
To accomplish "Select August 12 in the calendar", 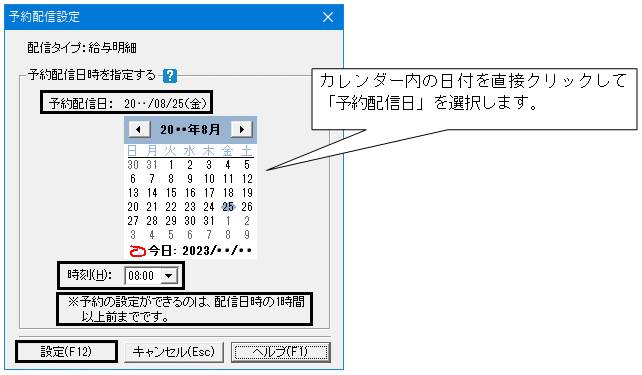I will click(x=247, y=179).
